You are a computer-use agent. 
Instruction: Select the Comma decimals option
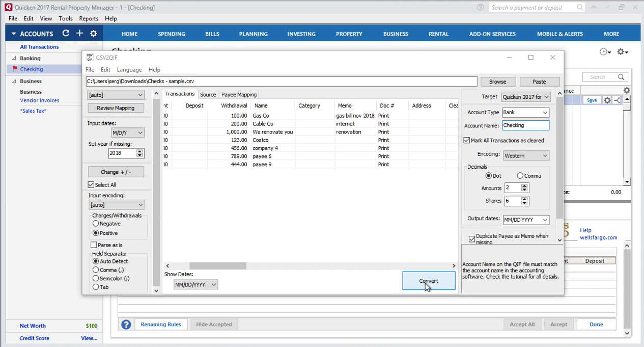(x=520, y=176)
